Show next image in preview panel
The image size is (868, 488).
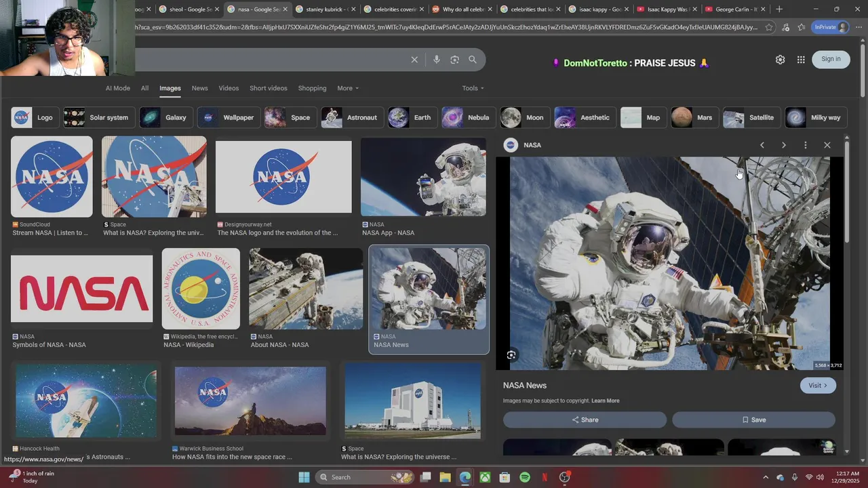pyautogui.click(x=783, y=145)
